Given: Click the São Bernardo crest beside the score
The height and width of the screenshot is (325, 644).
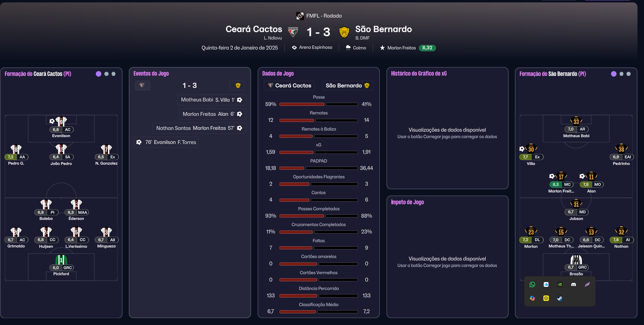Looking at the screenshot, I should [x=344, y=32].
